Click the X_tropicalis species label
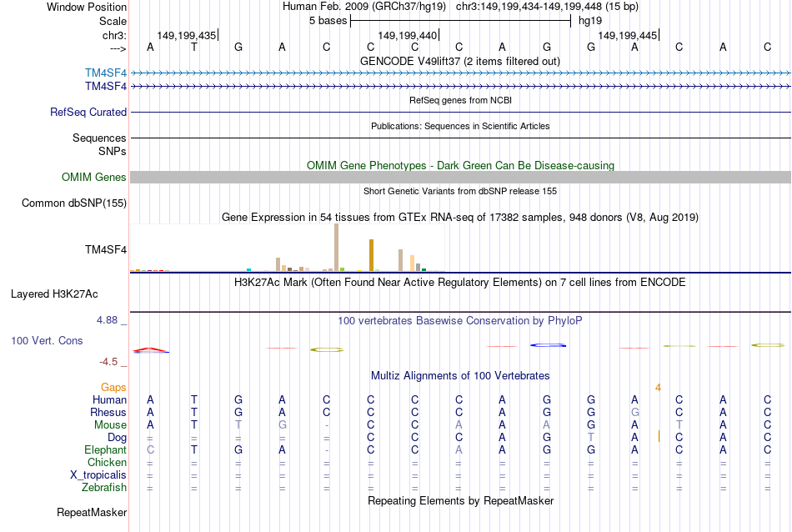 (x=98, y=475)
